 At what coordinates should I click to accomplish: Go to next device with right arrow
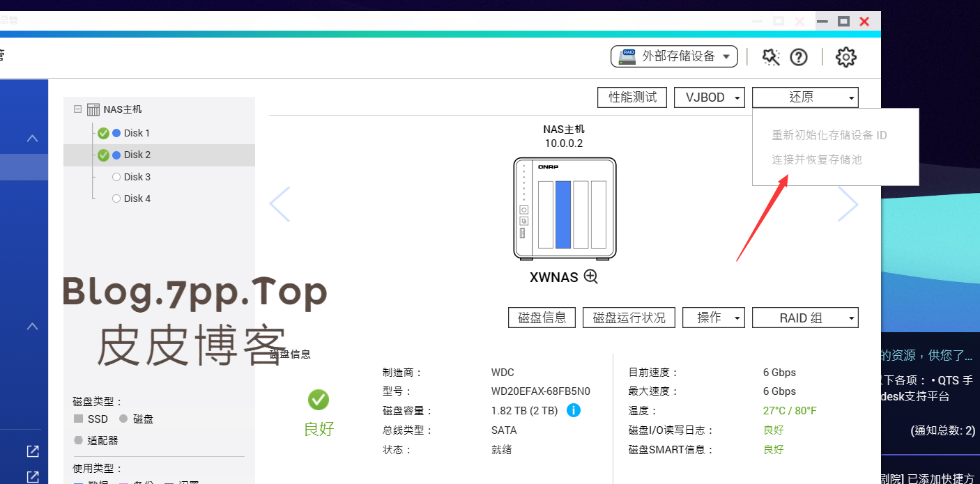848,204
